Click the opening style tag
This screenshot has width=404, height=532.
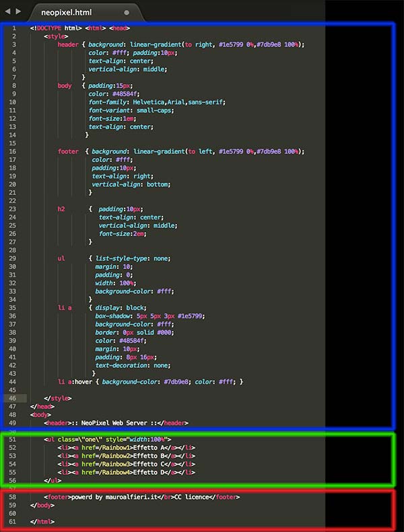coord(56,36)
